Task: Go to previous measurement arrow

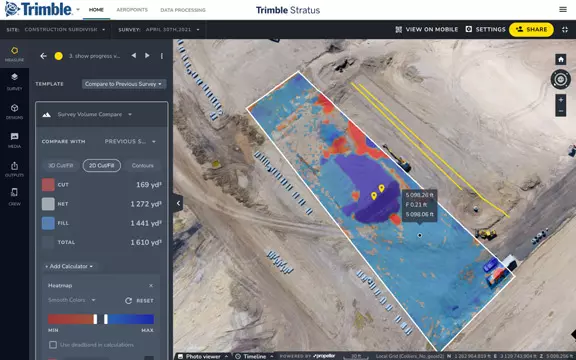Action: tap(134, 55)
